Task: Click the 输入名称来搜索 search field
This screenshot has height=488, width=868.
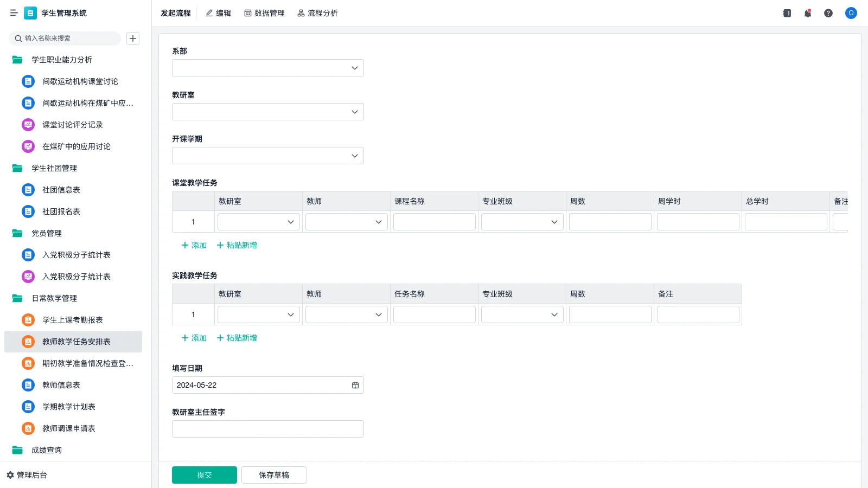Action: tap(65, 38)
